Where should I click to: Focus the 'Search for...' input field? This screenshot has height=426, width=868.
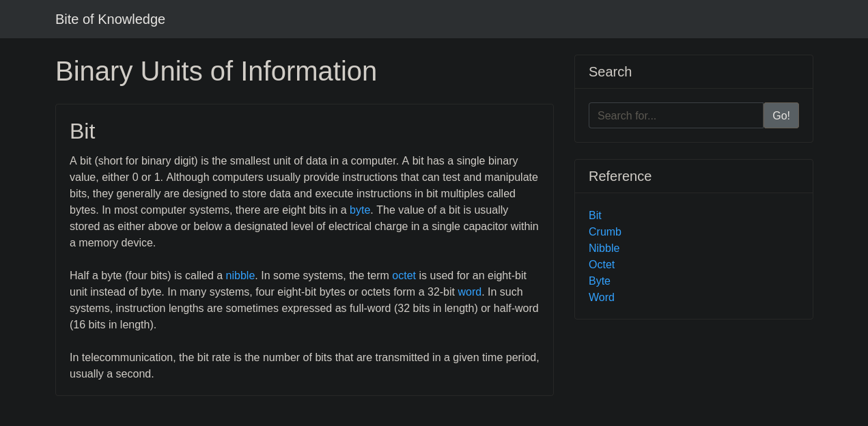pos(675,115)
